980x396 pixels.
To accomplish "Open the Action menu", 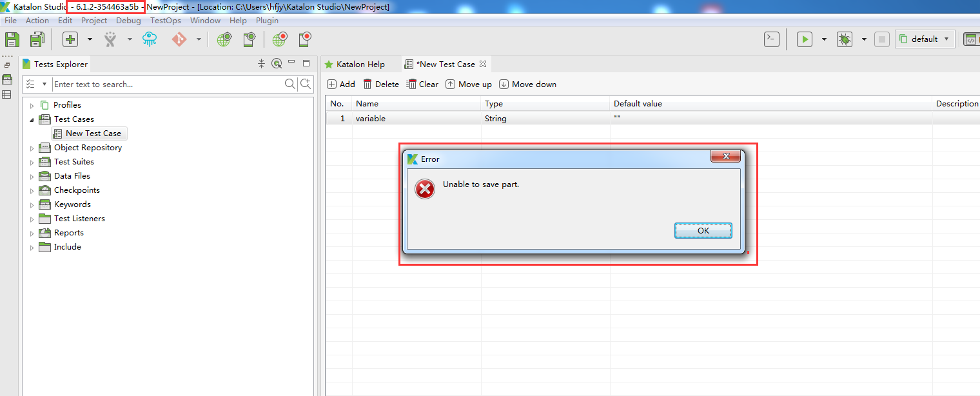I will [37, 20].
